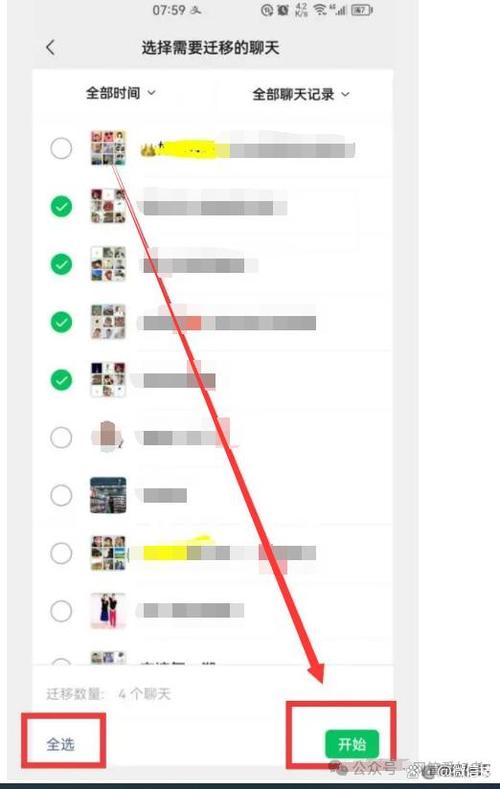The image size is (500, 789).
Task: Check the first chat's empty circle
Action: tap(61, 148)
